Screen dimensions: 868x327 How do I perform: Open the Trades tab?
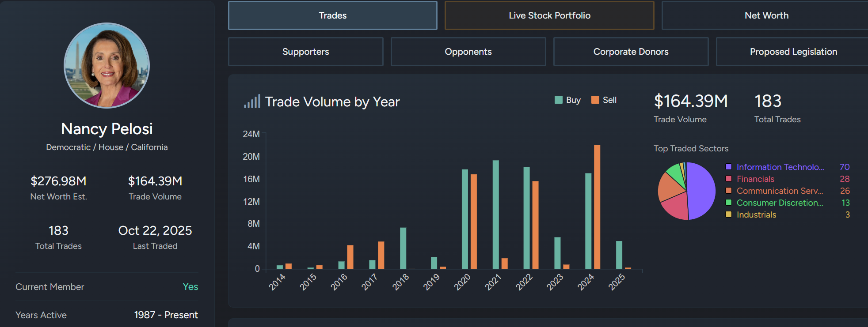[332, 15]
